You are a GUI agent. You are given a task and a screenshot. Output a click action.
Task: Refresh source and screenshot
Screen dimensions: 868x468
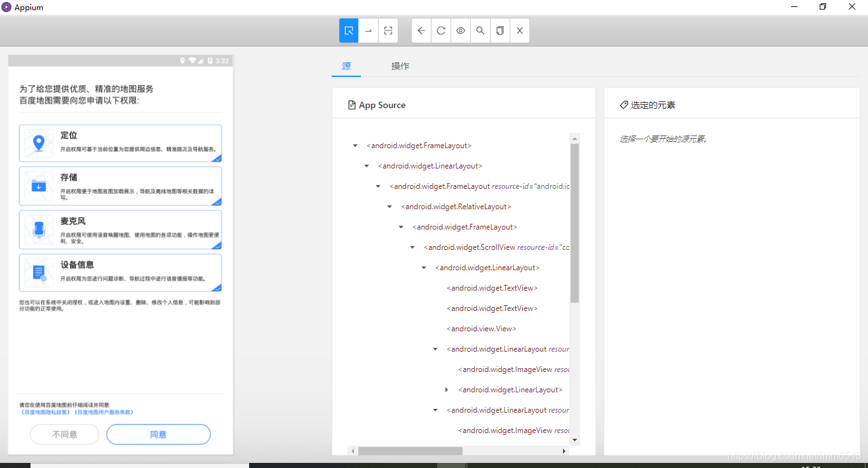(x=441, y=31)
